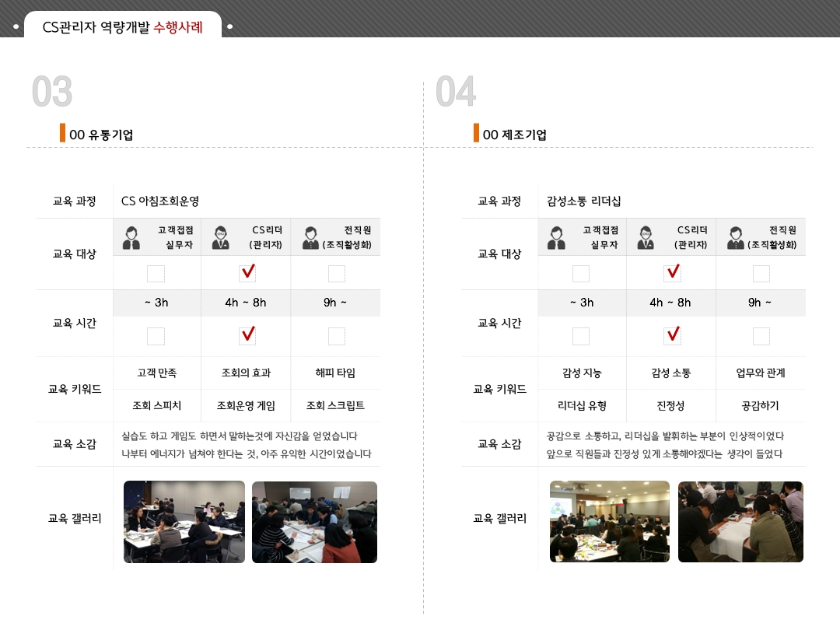Click the 4h ~ 8h header in section 04

point(670,303)
